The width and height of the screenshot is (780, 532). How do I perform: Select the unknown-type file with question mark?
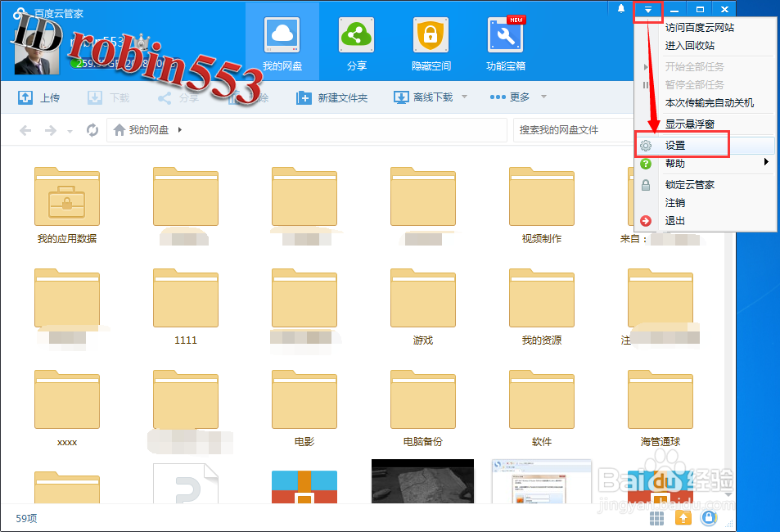[186, 483]
